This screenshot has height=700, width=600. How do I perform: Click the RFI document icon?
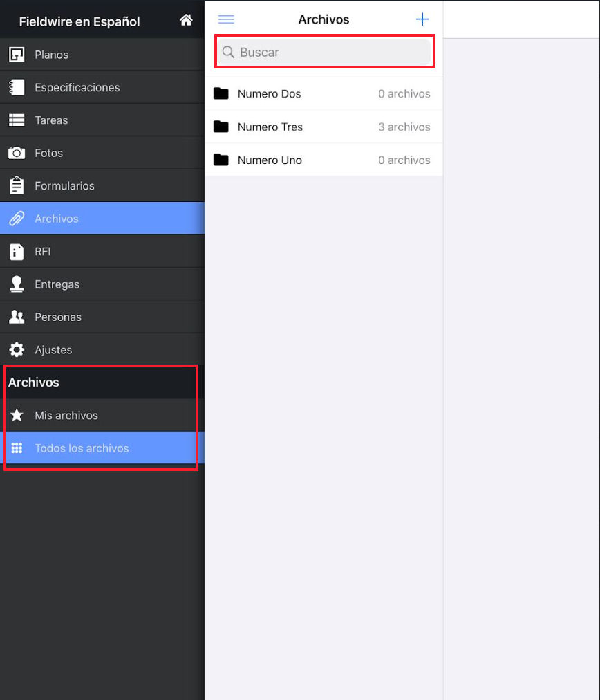[17, 251]
